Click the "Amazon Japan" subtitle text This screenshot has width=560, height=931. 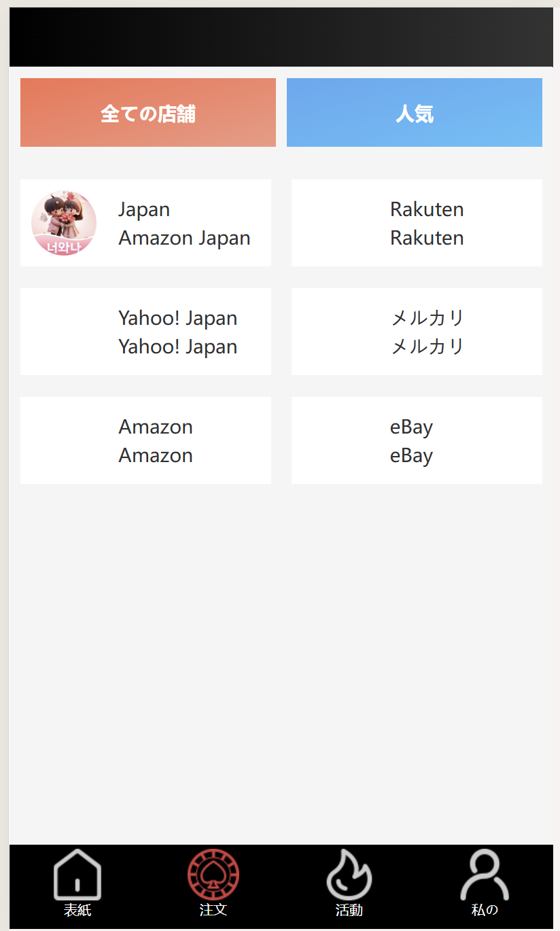[x=184, y=239]
